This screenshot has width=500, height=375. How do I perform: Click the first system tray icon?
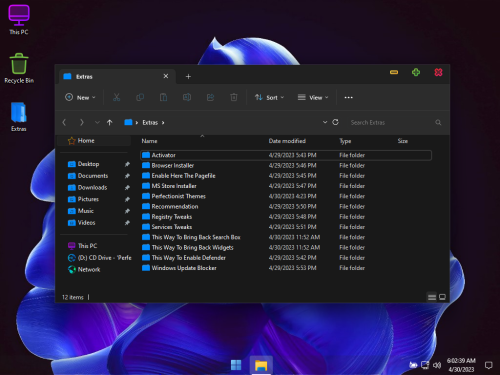[x=413, y=365]
